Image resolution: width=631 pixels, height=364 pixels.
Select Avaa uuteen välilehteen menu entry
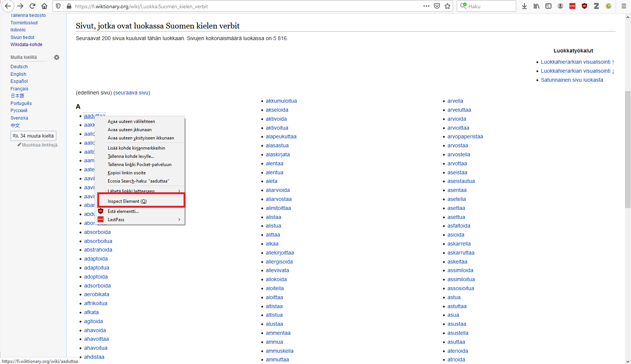click(x=131, y=121)
